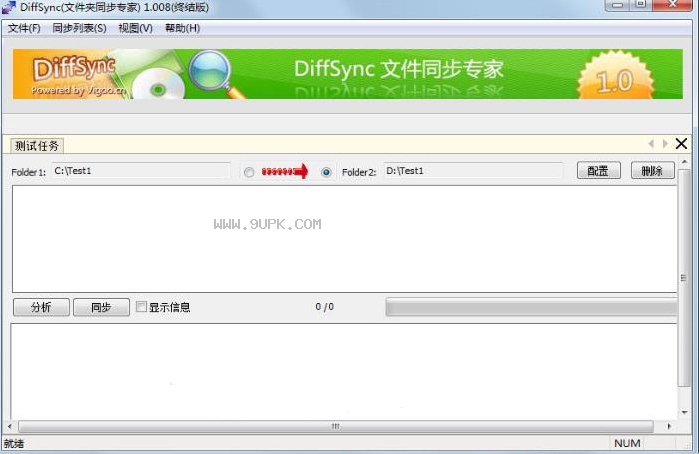Select the 测试任务 tab
Screen dimensions: 699x454
pyautogui.click(x=37, y=146)
